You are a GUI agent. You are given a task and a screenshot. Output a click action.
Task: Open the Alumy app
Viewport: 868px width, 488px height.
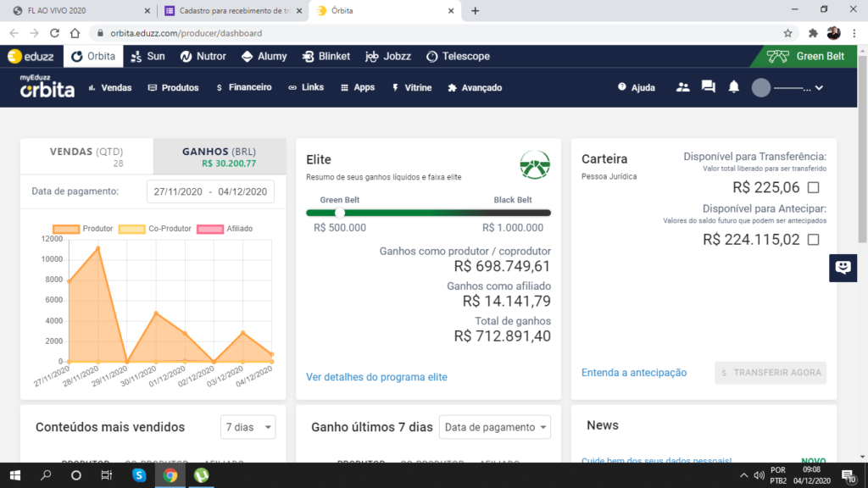[x=264, y=57]
